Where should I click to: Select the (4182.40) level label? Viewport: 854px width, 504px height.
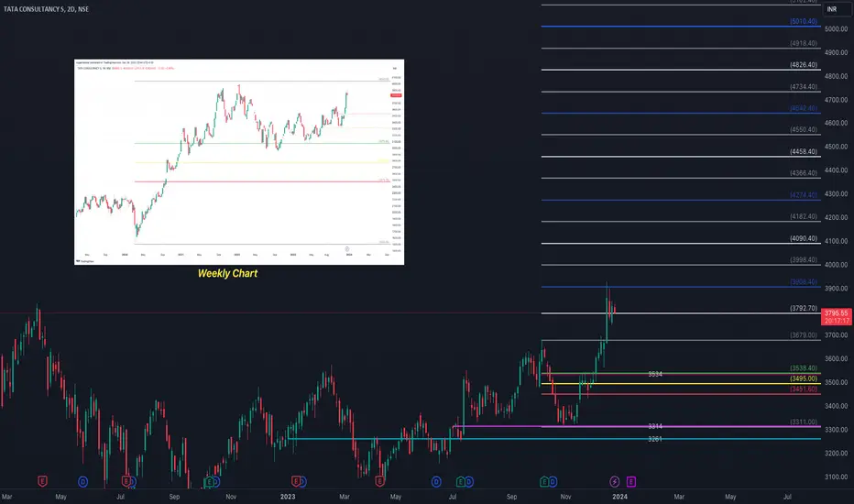coord(804,217)
